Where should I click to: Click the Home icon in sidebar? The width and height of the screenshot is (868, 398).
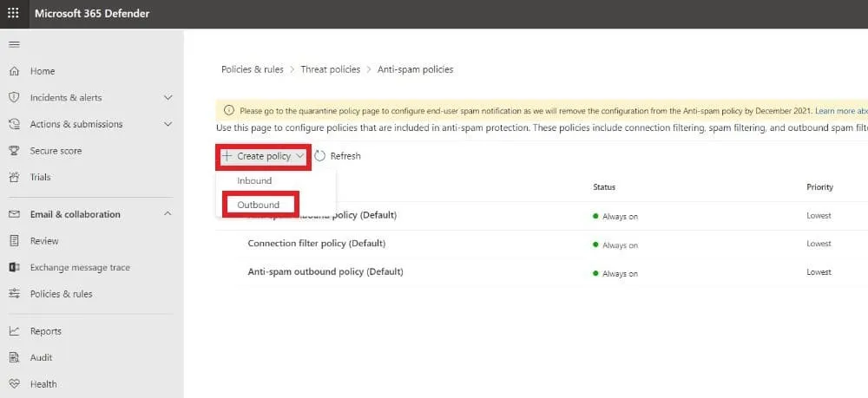click(14, 71)
